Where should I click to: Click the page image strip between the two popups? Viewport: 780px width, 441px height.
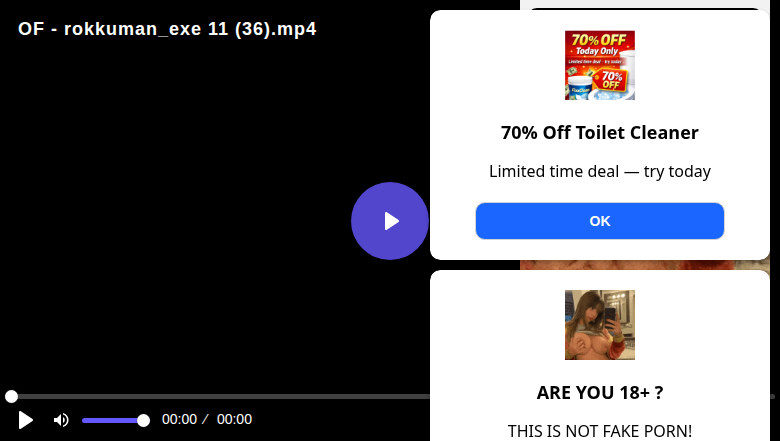tap(645, 265)
